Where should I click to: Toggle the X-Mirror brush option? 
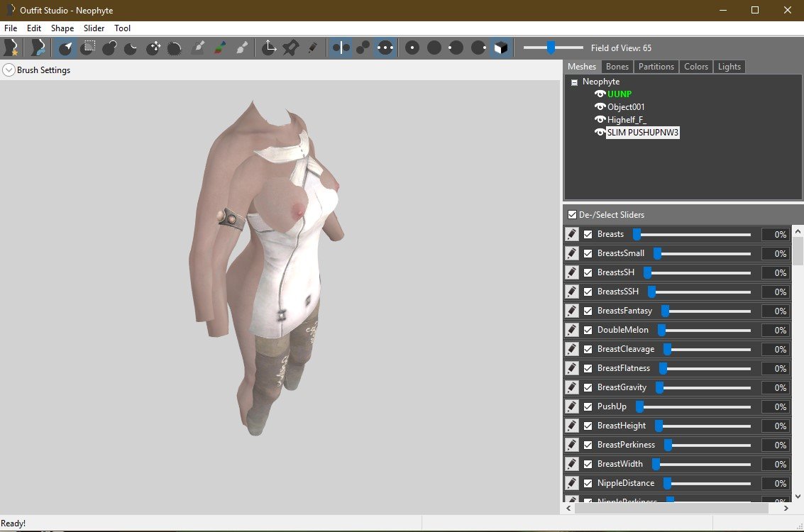pyautogui.click(x=341, y=48)
